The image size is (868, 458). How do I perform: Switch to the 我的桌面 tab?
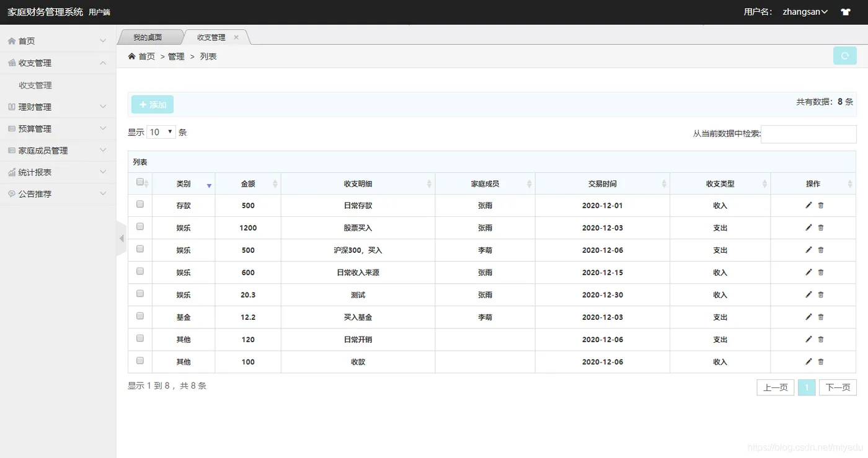[148, 37]
